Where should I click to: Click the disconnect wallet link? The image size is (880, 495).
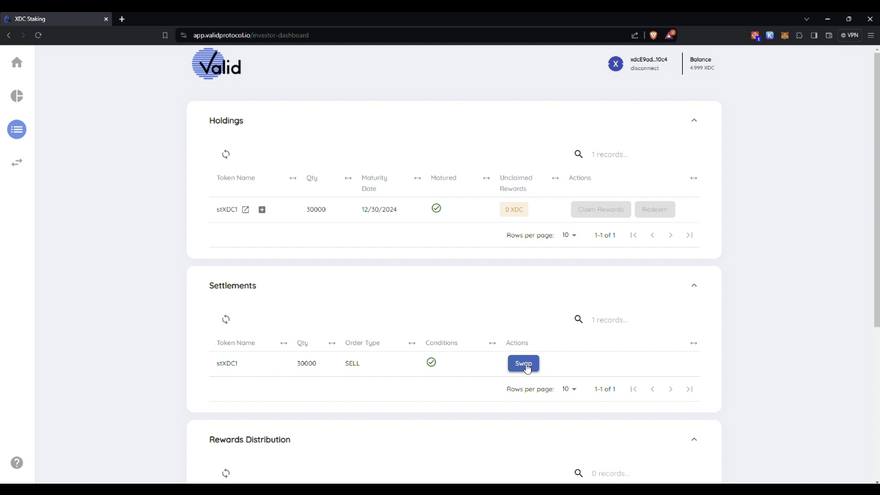tap(644, 68)
